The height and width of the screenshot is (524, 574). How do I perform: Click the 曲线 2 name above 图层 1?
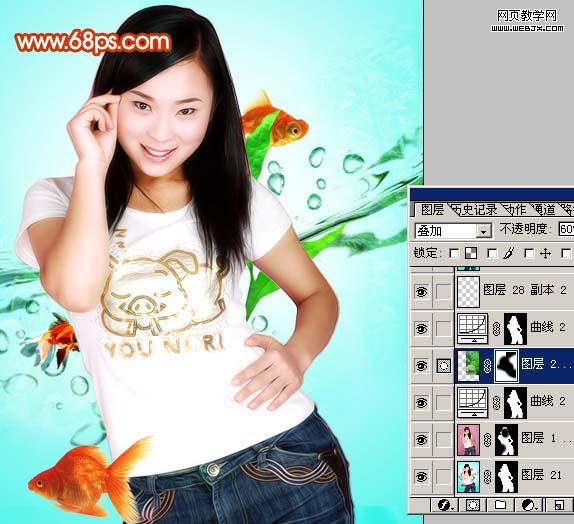548,401
